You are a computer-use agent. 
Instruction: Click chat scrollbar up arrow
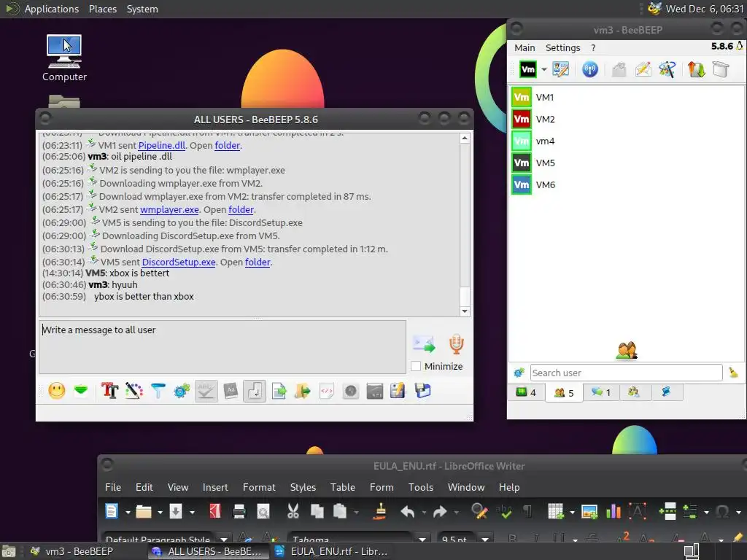(465, 138)
